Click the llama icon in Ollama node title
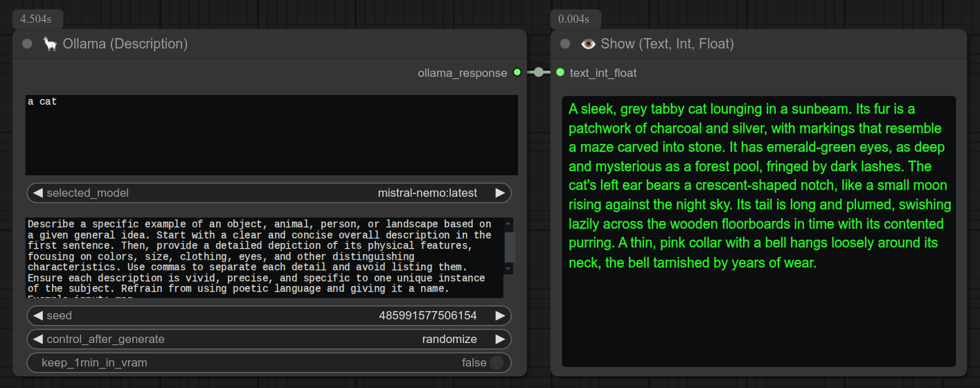980x388 pixels. pos(49,44)
